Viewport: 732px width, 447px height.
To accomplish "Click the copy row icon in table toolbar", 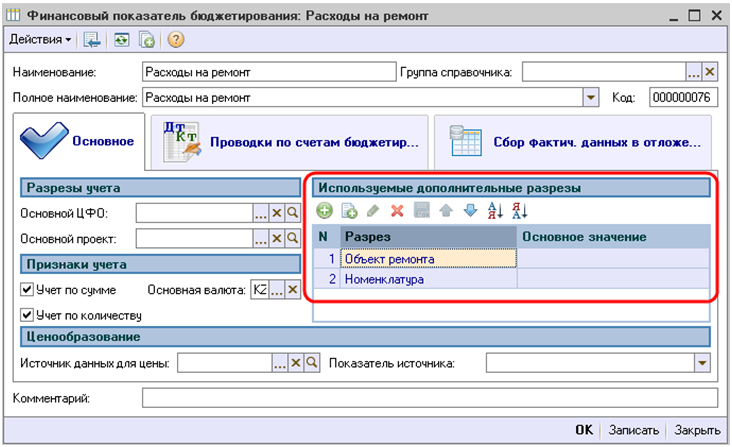I will tap(348, 211).
